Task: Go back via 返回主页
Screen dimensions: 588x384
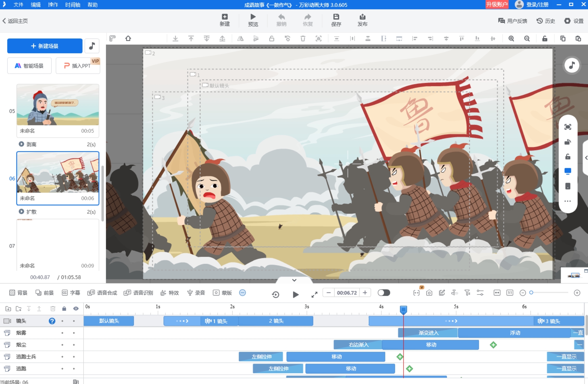Action: pos(15,21)
